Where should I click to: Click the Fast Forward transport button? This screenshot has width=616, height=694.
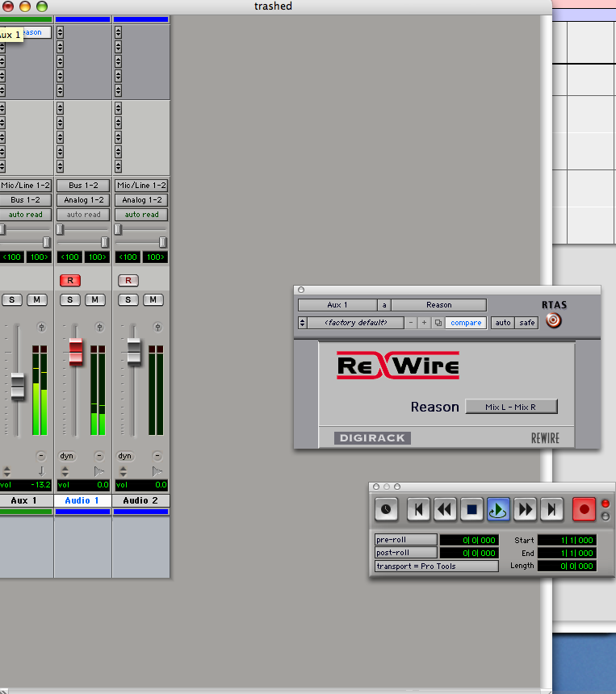click(526, 509)
